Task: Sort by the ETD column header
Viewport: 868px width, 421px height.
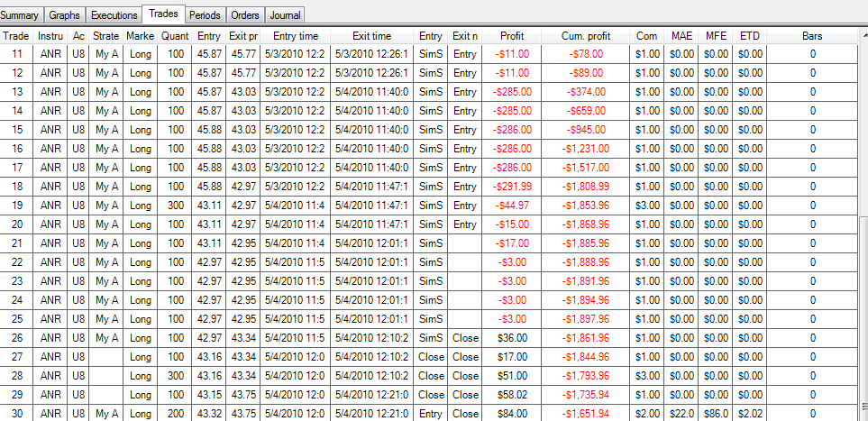Action: click(x=750, y=36)
